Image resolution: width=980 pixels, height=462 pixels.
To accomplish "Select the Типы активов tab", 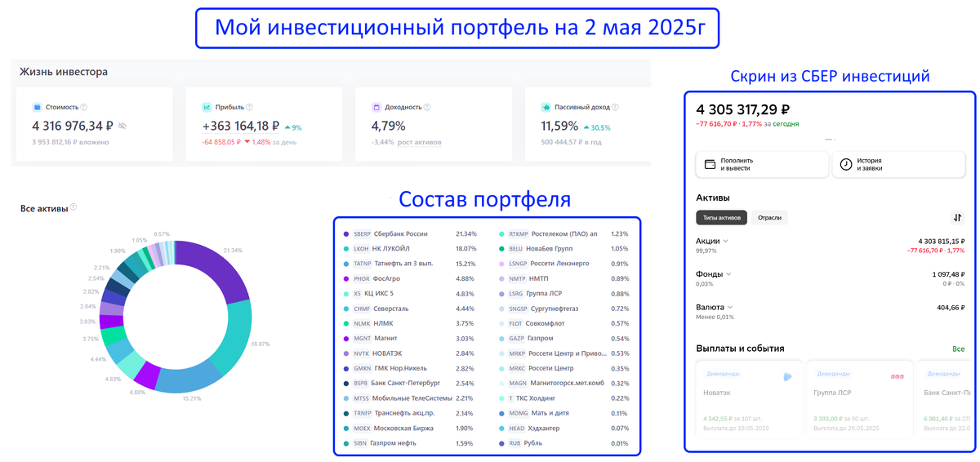I will pos(721,217).
